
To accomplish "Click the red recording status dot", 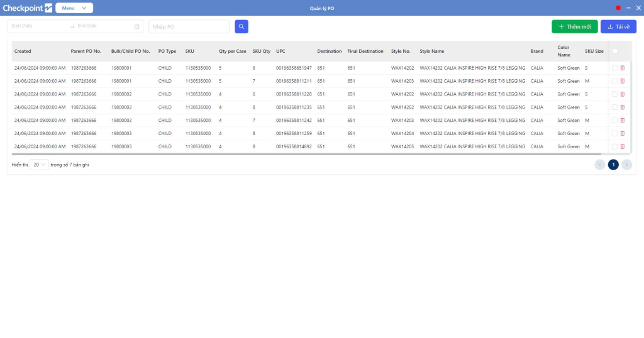I will pos(618,8).
